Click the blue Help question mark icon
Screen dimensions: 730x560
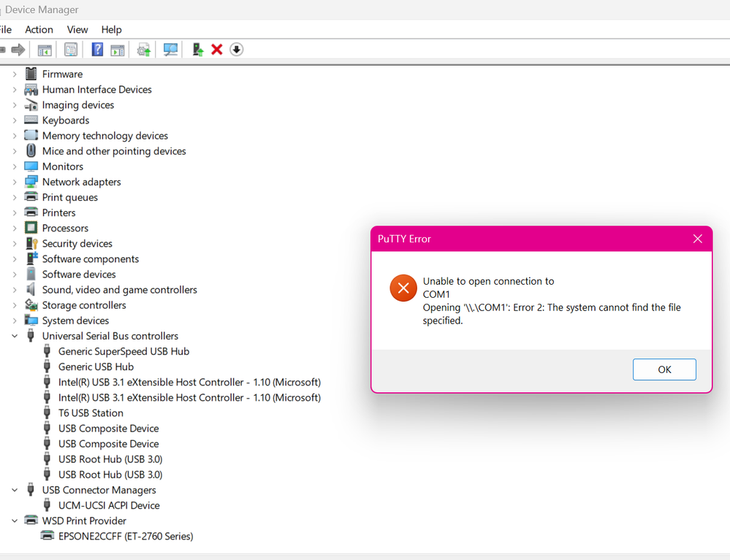(x=97, y=50)
